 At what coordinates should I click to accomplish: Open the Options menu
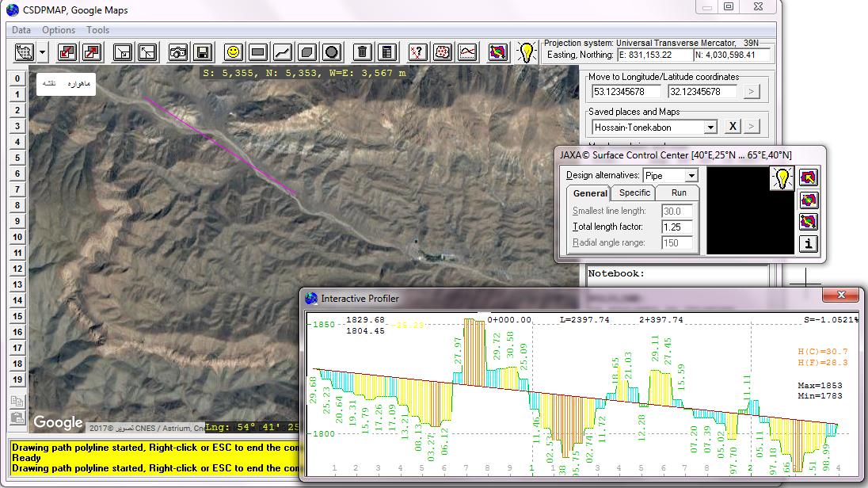pos(58,30)
